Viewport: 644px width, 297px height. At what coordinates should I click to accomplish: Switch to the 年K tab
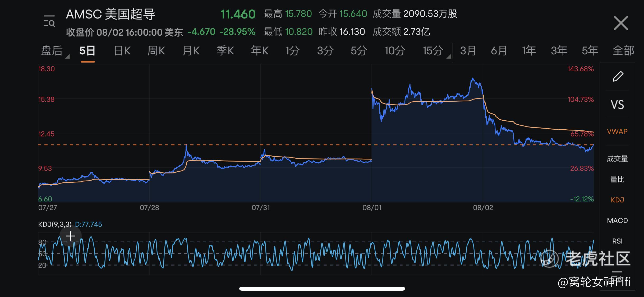point(260,51)
